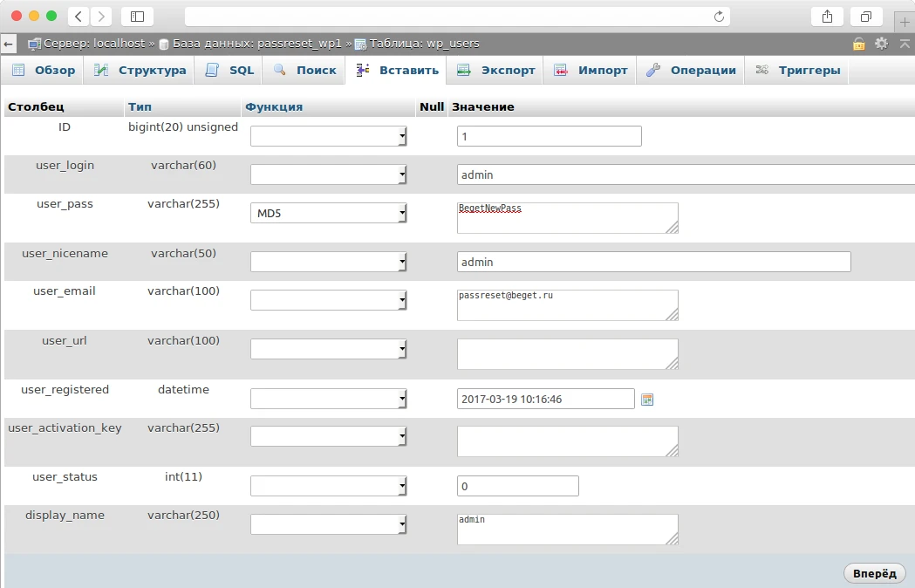Click the Safari share icon

click(x=827, y=17)
